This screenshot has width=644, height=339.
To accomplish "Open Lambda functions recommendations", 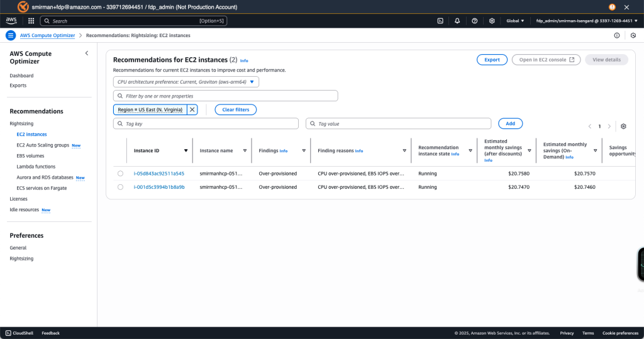I will coord(36,167).
